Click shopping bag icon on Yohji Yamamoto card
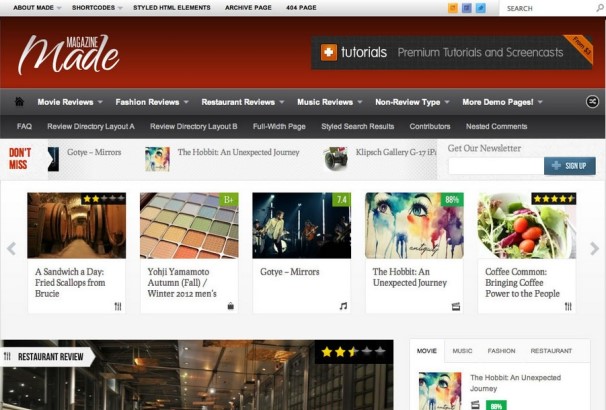 click(231, 306)
